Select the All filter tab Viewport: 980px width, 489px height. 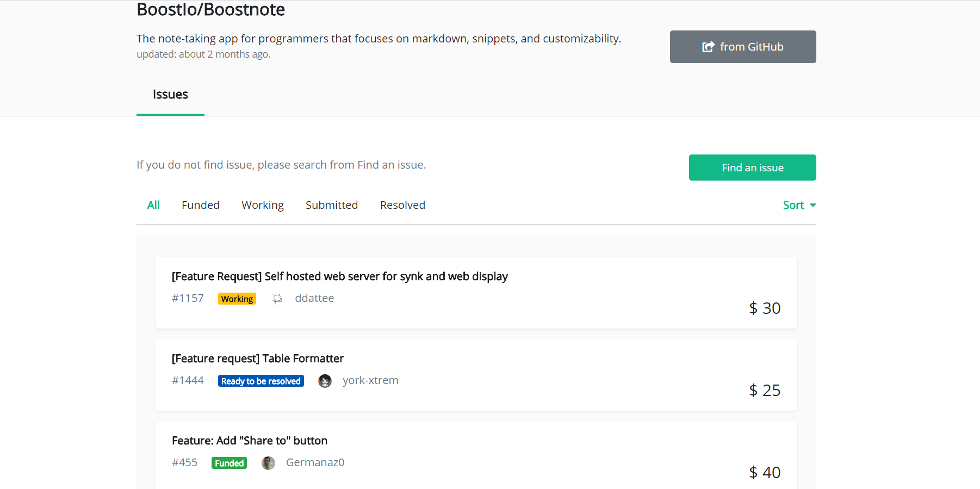[153, 205]
